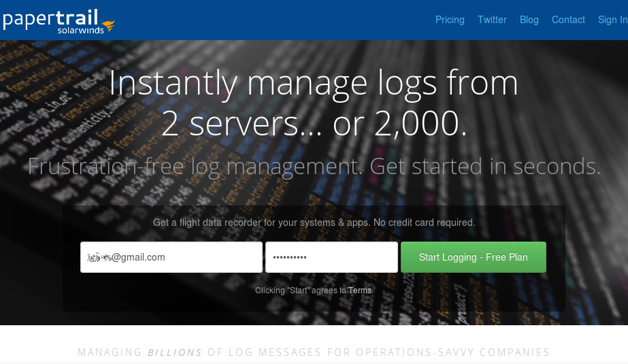Click the "Clicking Start agrees to" notice text
Image resolution: width=628 pixels, height=364 pixels.
pyautogui.click(x=300, y=291)
